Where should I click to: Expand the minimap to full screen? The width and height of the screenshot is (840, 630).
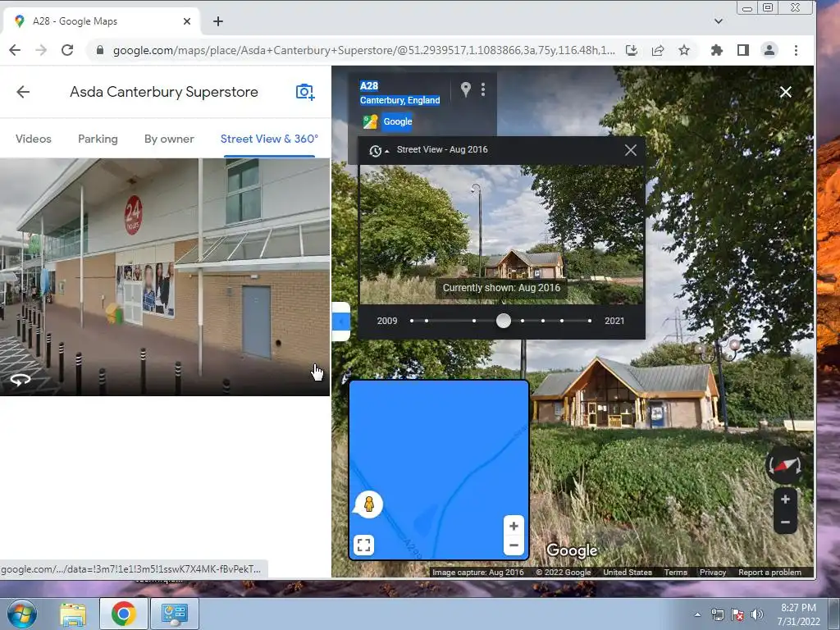[363, 546]
